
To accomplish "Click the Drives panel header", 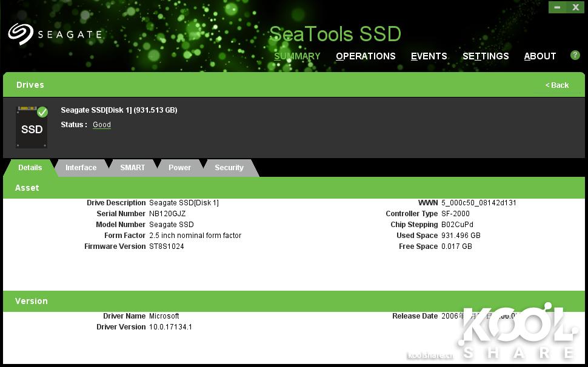I will point(294,85).
